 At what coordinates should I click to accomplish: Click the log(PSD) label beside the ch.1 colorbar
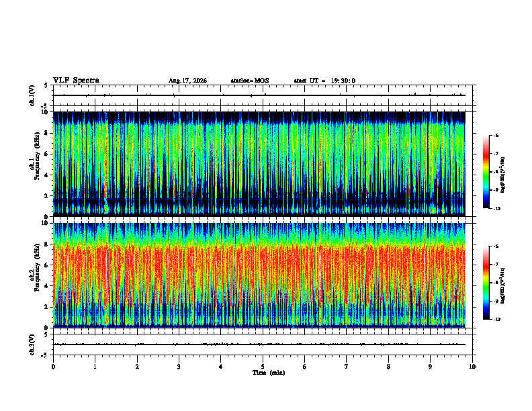click(x=503, y=175)
